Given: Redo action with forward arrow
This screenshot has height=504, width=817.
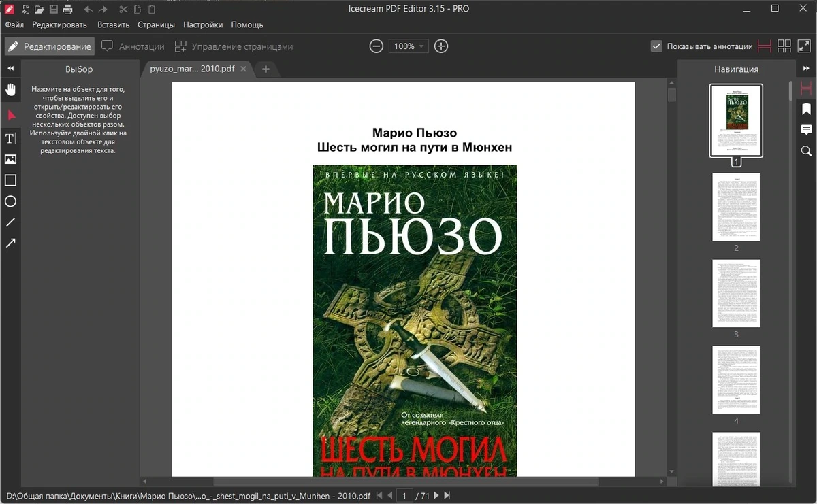Looking at the screenshot, I should (x=103, y=9).
